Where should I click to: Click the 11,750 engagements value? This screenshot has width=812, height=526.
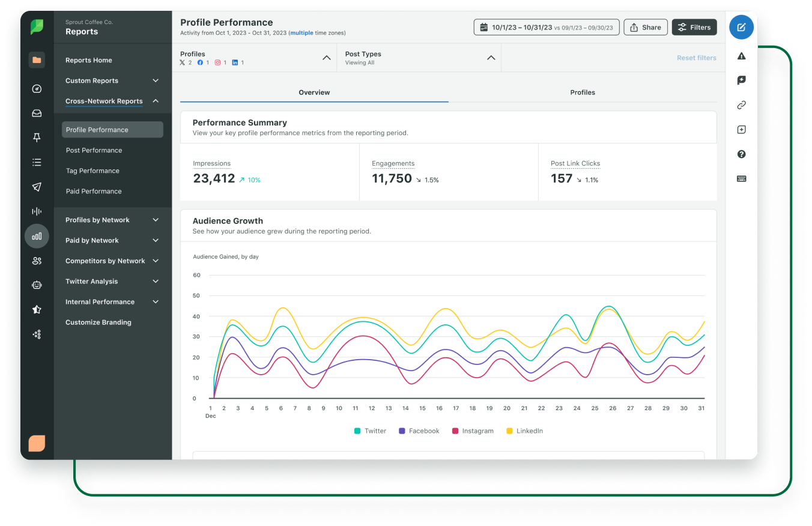(392, 178)
